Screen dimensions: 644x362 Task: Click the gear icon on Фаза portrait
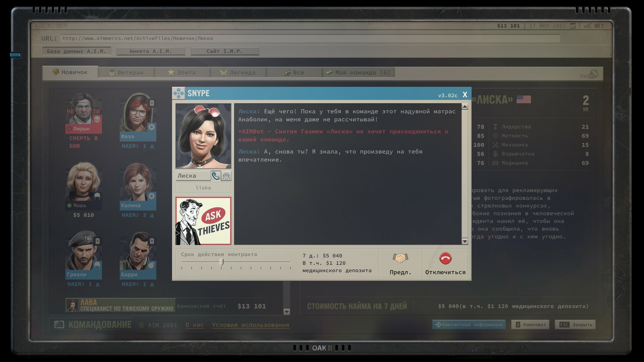(x=152, y=127)
